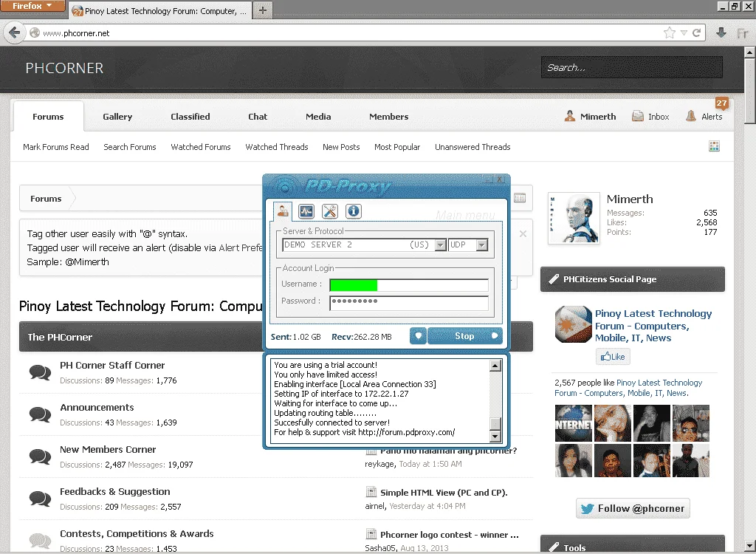Open New Posts
This screenshot has width=756, height=554.
[341, 147]
